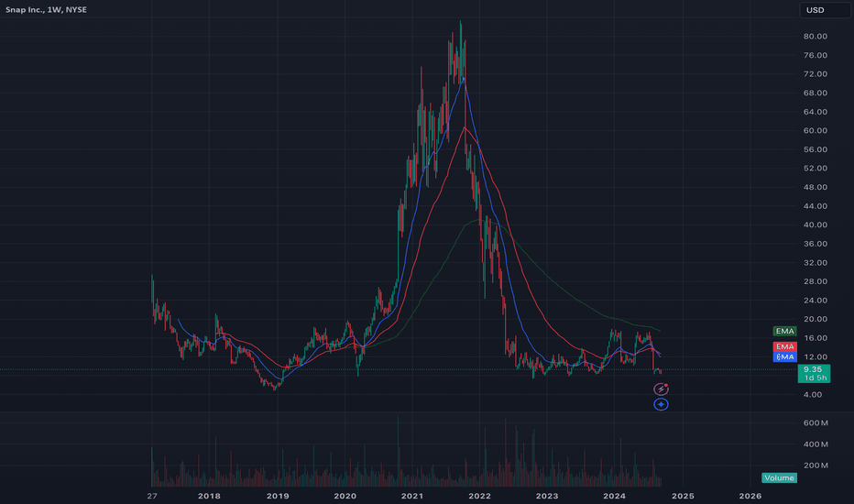Screen dimensions: 854x504
Task: Click the 68.00 price axis label
Action: click(816, 93)
